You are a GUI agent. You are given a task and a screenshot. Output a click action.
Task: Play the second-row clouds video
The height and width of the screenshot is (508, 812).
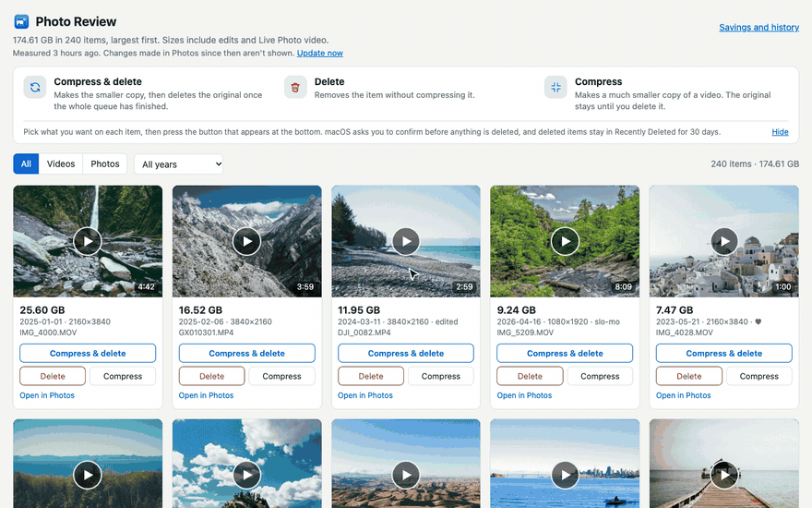[246, 475]
